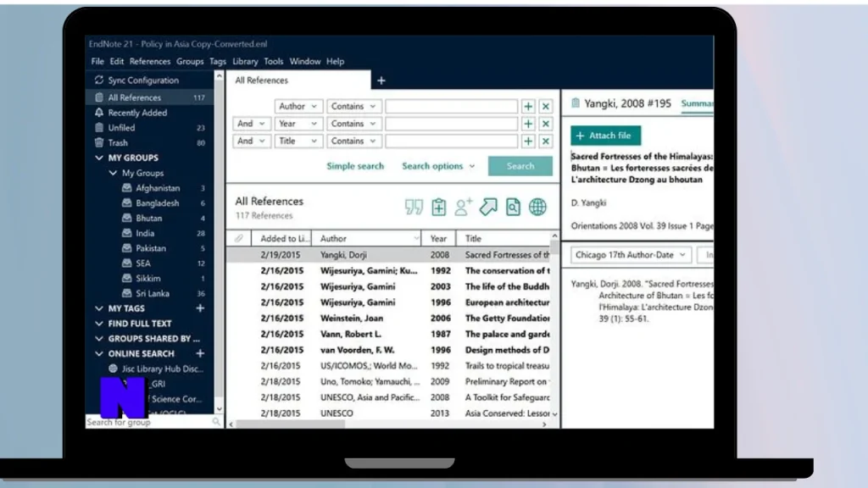868x488 pixels.
Task: Open the References menu
Action: click(150, 61)
